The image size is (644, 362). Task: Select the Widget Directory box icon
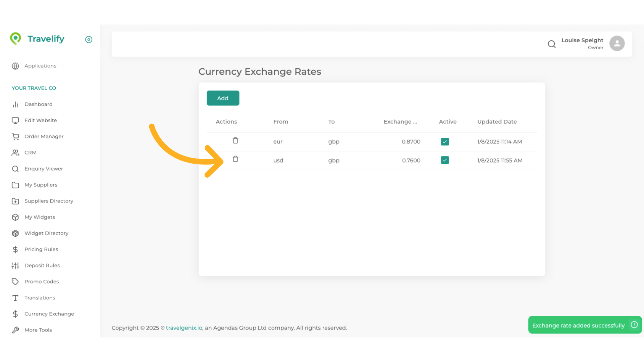click(15, 233)
